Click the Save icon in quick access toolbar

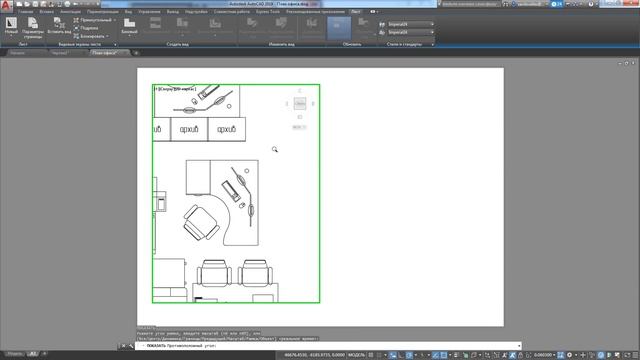pyautogui.click(x=35, y=4)
